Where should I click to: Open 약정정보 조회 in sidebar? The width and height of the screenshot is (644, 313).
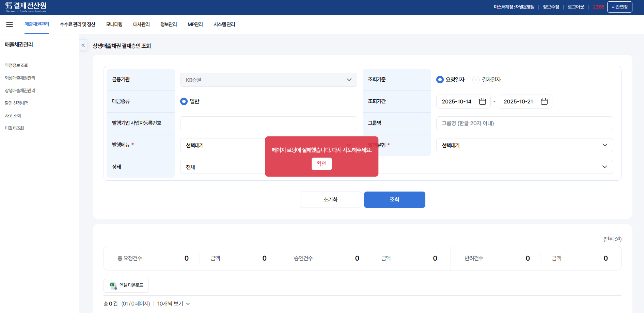coord(17,65)
